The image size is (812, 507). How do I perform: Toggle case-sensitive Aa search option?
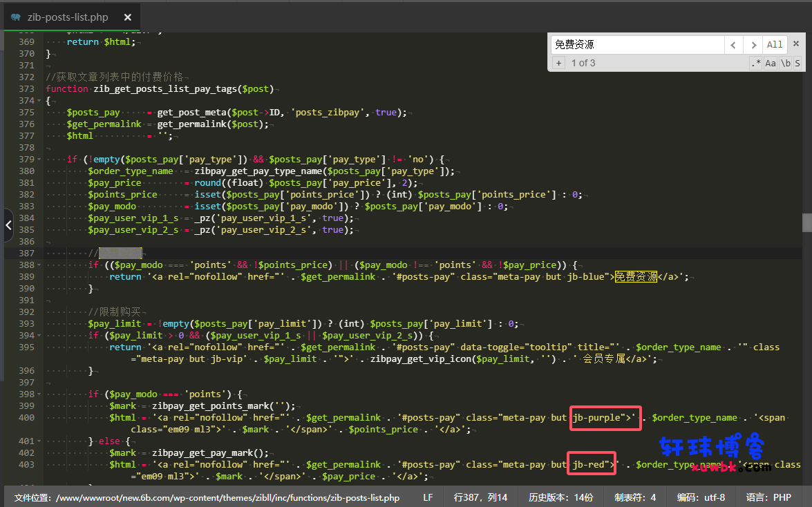tap(771, 63)
